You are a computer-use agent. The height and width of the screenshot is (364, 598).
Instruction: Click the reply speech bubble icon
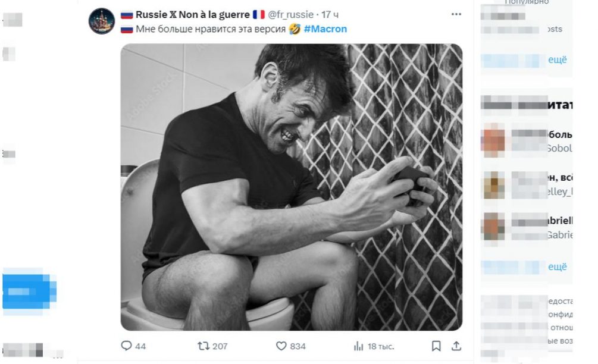tap(126, 346)
